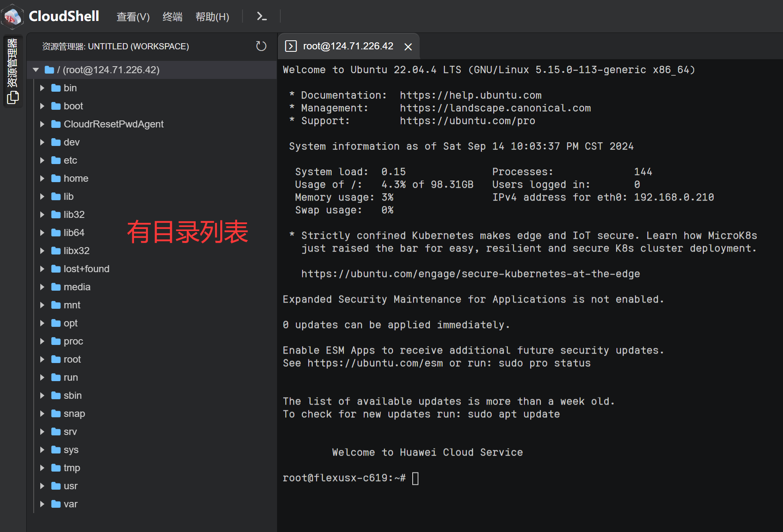This screenshot has height=532, width=783.
Task: Select the lost+found tree item label
Action: tap(86, 269)
